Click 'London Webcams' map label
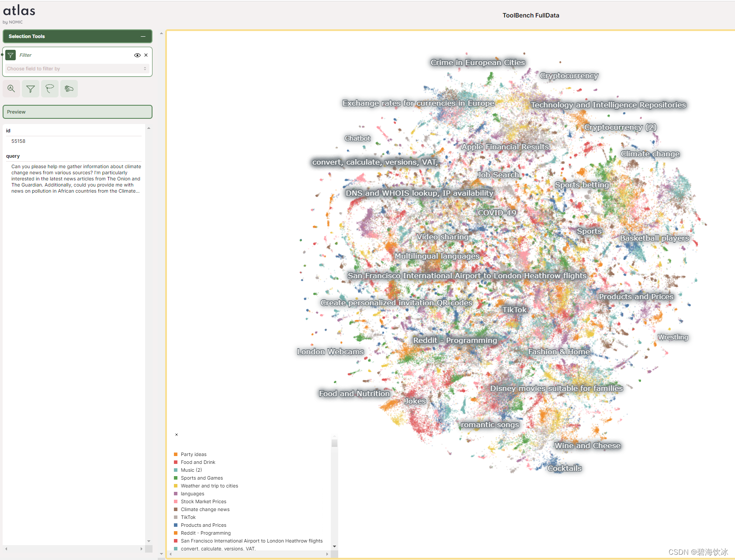Viewport: 735px width, 560px height. (330, 352)
